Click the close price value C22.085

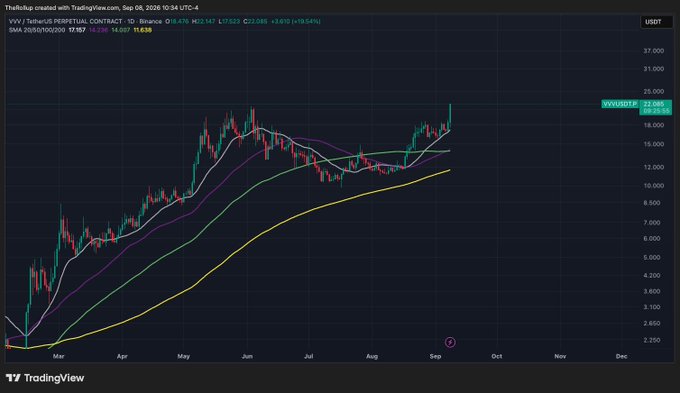[255, 21]
